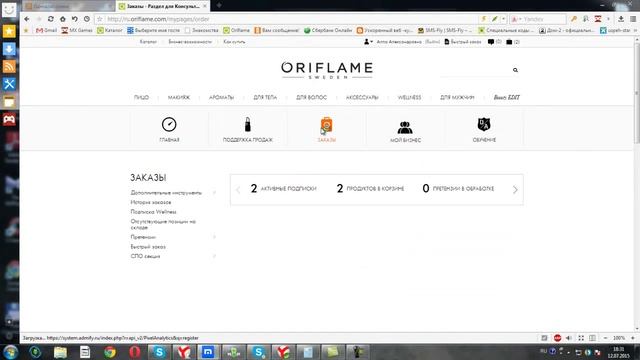
Task: Open the Макияж menu category
Action: (179, 98)
